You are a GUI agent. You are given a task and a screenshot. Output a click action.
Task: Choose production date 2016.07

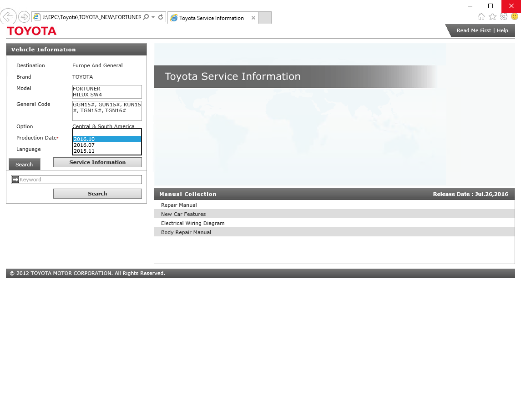[x=107, y=145]
